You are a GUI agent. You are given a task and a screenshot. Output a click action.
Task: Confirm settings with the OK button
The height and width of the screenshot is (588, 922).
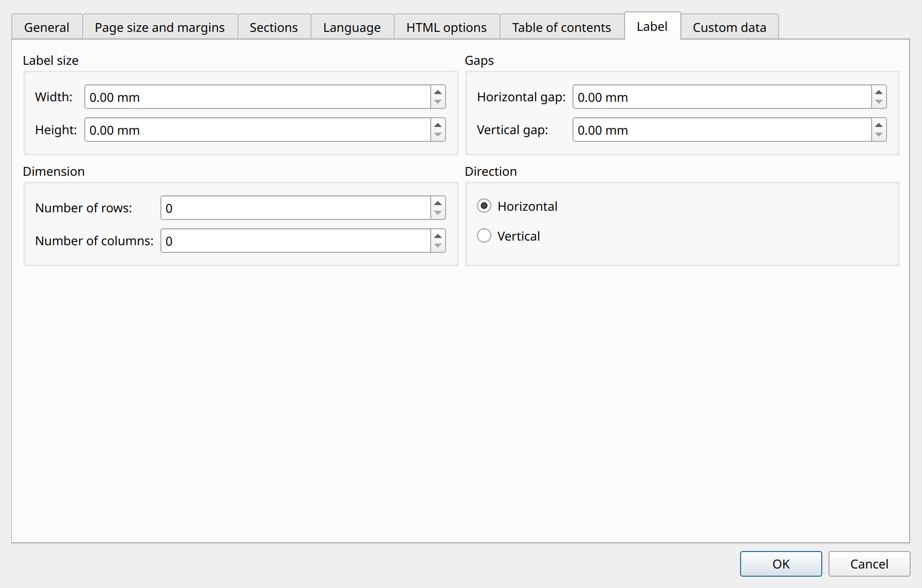[x=781, y=564]
